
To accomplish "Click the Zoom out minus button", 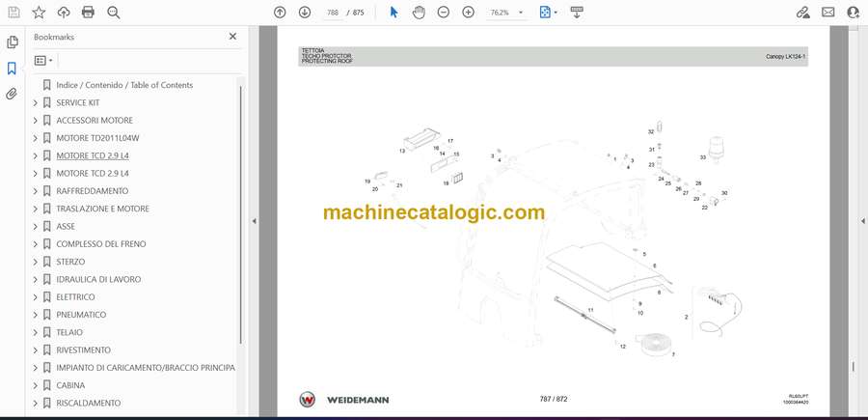I will 444,13.
